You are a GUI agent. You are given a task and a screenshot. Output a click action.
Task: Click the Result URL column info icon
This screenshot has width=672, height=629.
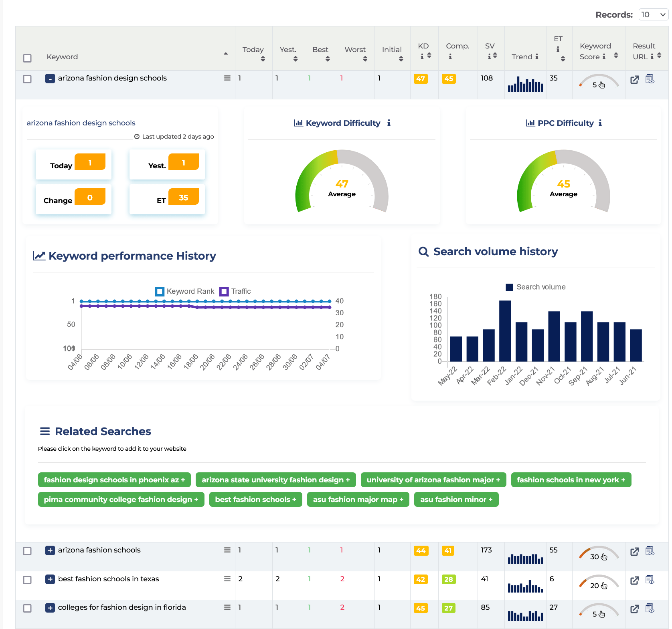(x=652, y=56)
